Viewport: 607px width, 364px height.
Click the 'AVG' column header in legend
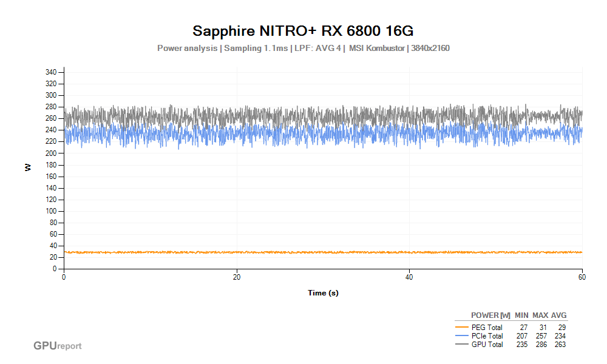(x=558, y=315)
